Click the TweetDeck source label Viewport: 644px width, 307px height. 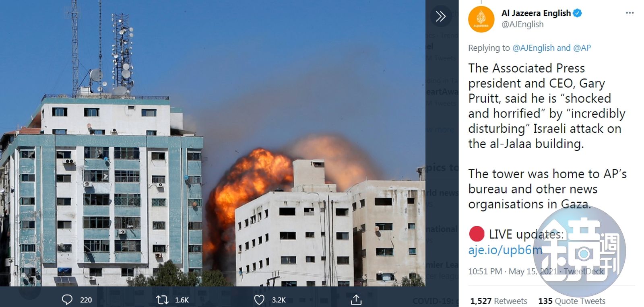[x=584, y=272]
